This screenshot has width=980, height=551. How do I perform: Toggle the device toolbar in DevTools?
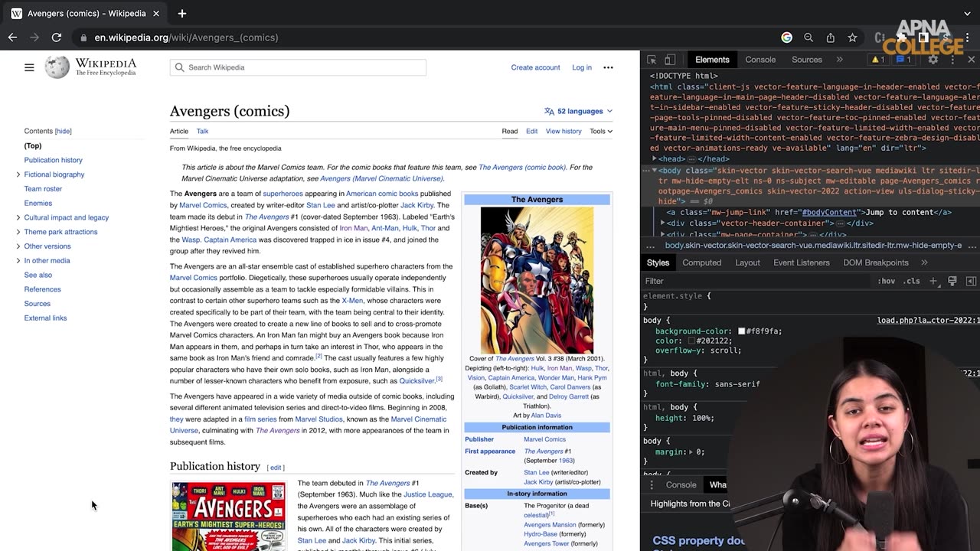tap(670, 60)
